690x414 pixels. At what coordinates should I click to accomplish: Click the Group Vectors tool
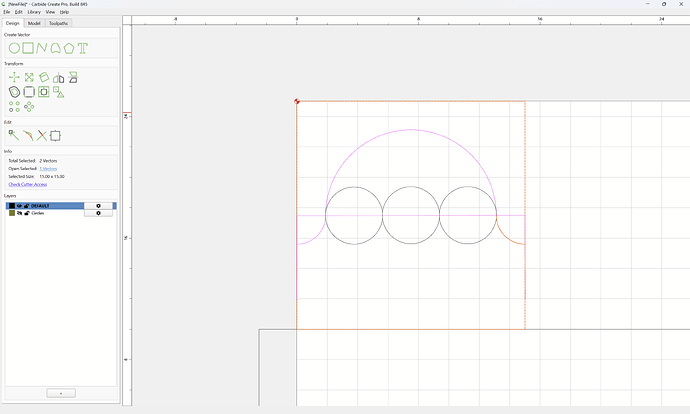coord(55,136)
